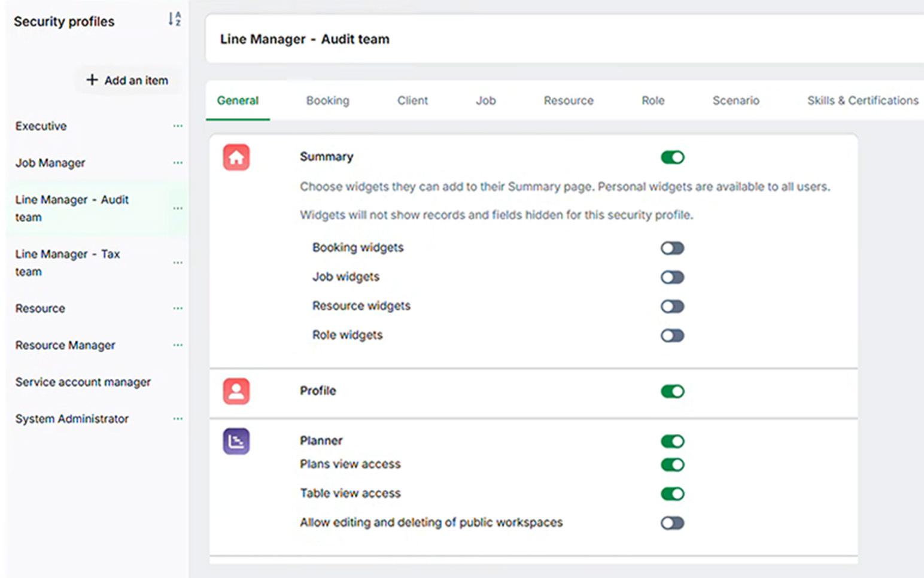Image resolution: width=924 pixels, height=578 pixels.
Task: Open the Executive profile options ellipsis
Action: click(178, 126)
